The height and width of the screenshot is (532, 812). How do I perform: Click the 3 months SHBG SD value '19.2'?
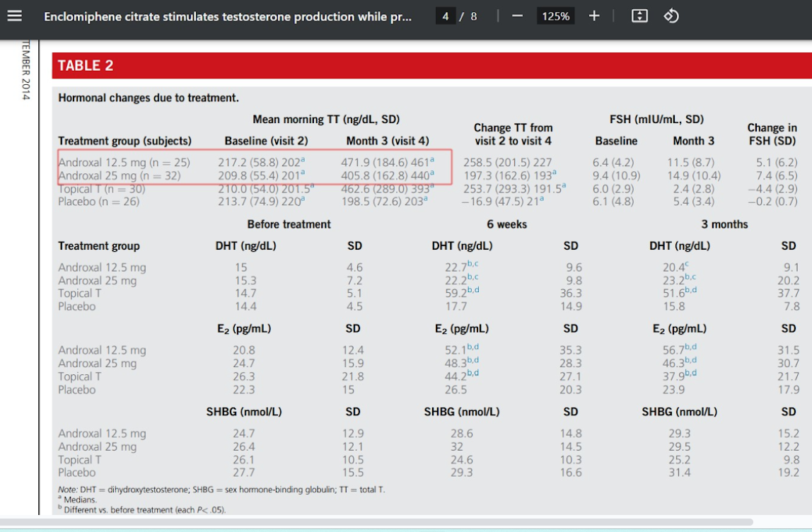[x=788, y=473]
